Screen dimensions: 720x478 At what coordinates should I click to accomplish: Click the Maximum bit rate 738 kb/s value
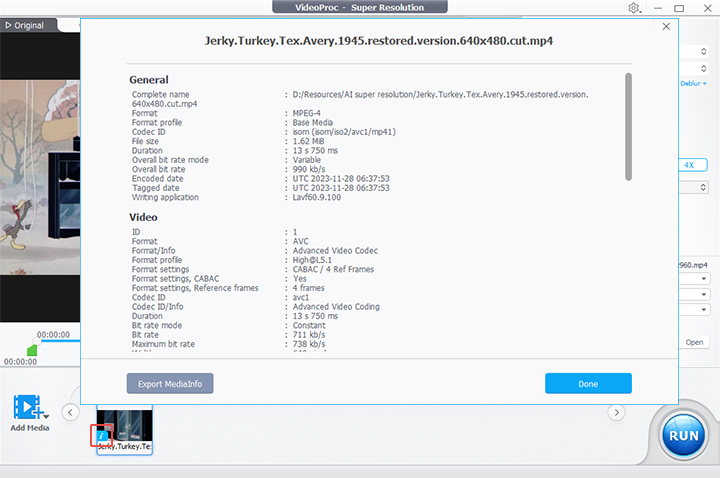tap(309, 344)
